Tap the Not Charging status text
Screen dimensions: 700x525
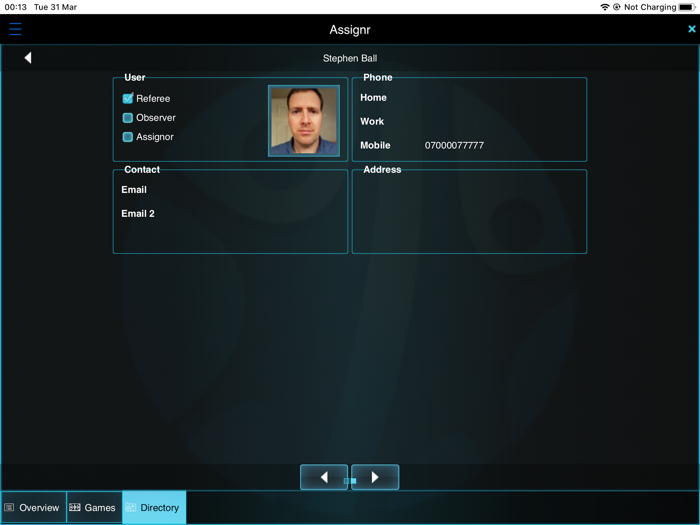tap(650, 7)
